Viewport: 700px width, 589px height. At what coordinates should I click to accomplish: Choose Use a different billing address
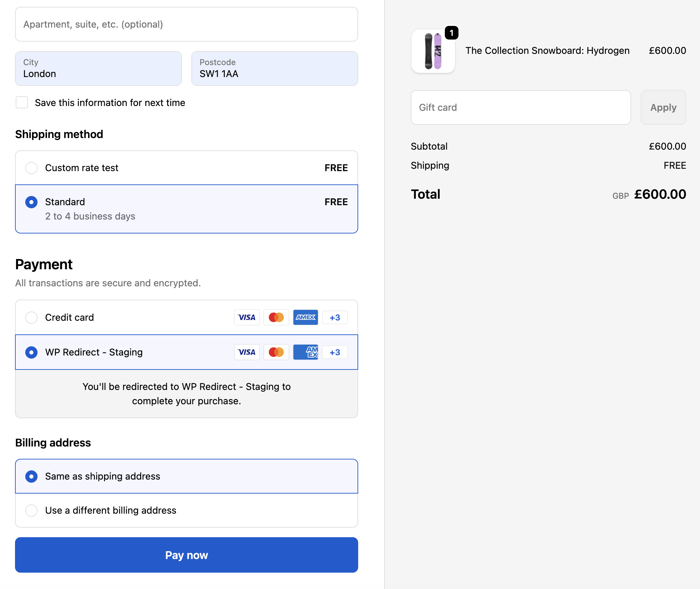pyautogui.click(x=31, y=510)
